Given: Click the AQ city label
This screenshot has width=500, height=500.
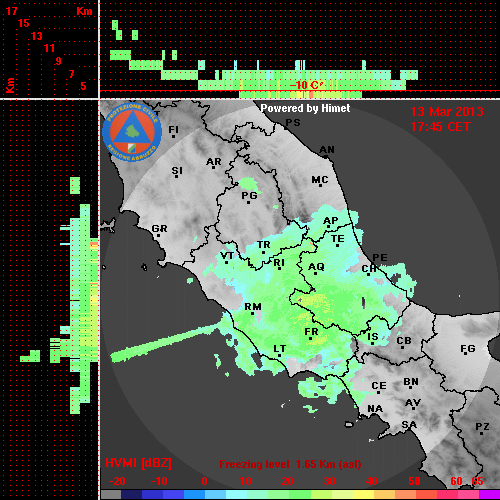Looking at the screenshot, I should [x=316, y=267].
